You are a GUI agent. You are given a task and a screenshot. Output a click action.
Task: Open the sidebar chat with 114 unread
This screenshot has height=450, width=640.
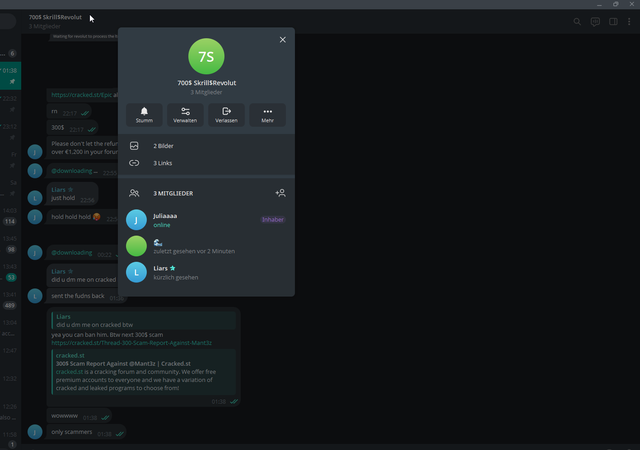(x=11, y=216)
